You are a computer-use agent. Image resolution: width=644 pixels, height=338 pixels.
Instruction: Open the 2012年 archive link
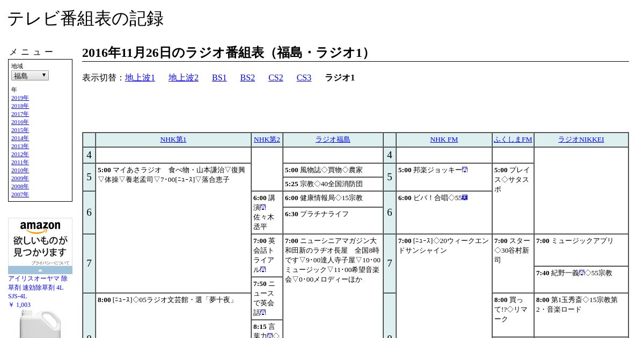tap(20, 154)
